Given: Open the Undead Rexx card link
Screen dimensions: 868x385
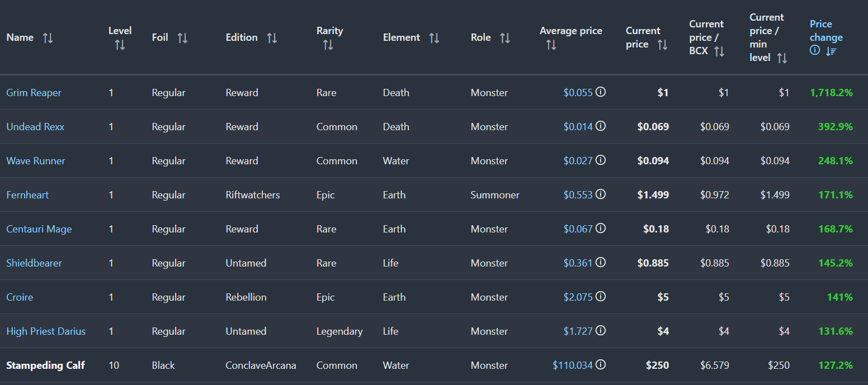Looking at the screenshot, I should click(x=35, y=127).
